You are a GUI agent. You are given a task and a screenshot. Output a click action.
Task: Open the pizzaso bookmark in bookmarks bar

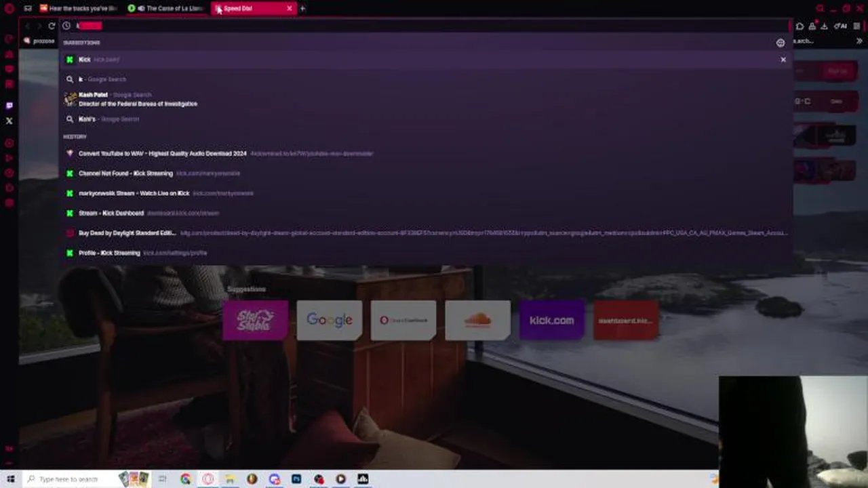click(x=39, y=41)
